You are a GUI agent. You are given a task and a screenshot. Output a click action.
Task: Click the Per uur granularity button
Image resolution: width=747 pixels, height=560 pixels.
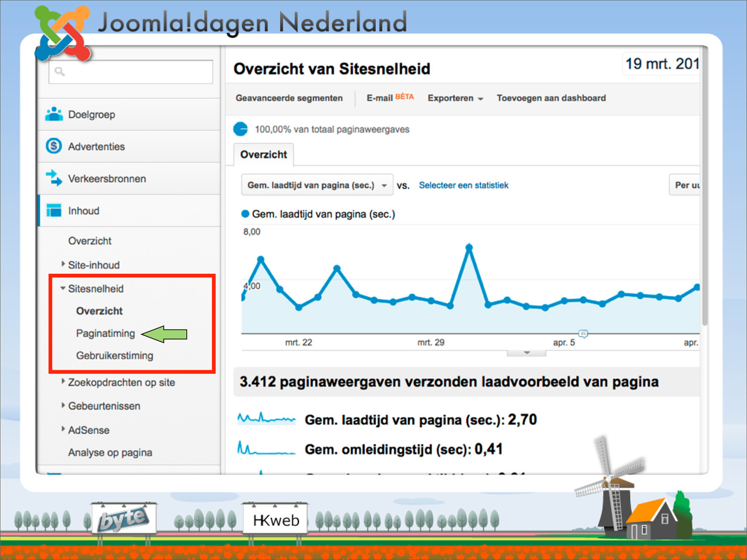tap(684, 185)
